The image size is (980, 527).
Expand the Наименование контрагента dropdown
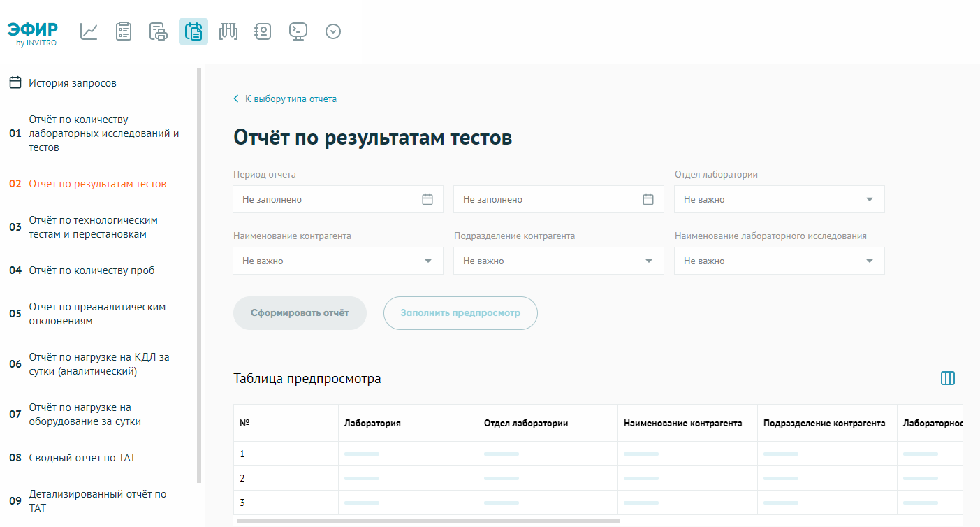coord(338,261)
